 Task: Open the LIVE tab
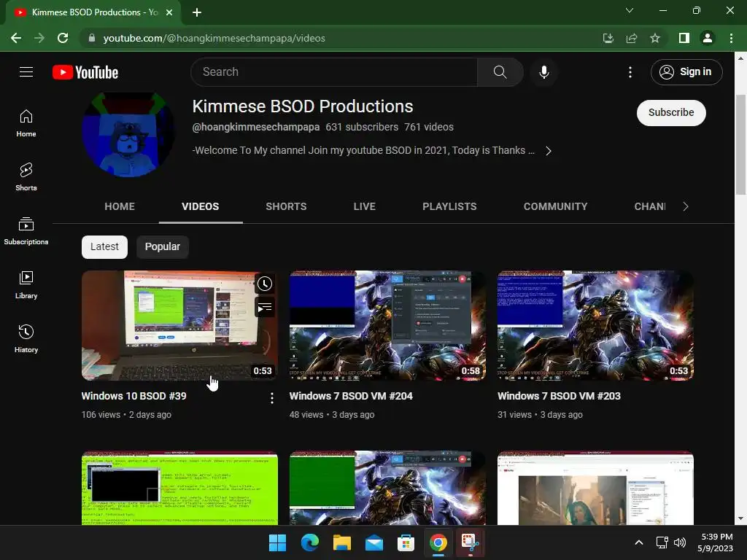coord(365,206)
